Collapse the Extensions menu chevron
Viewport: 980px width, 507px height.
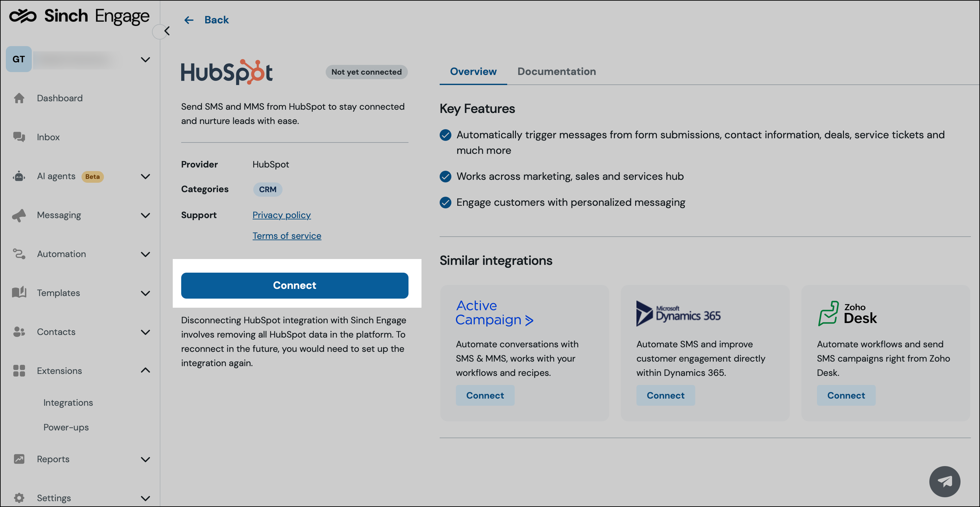pos(145,370)
